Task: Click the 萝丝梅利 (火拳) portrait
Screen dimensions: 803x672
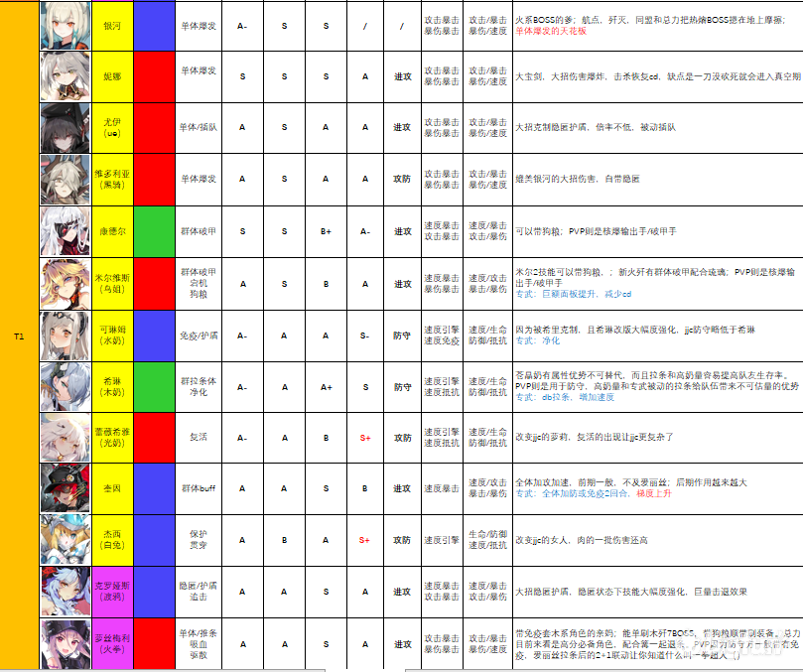Action: [x=66, y=644]
